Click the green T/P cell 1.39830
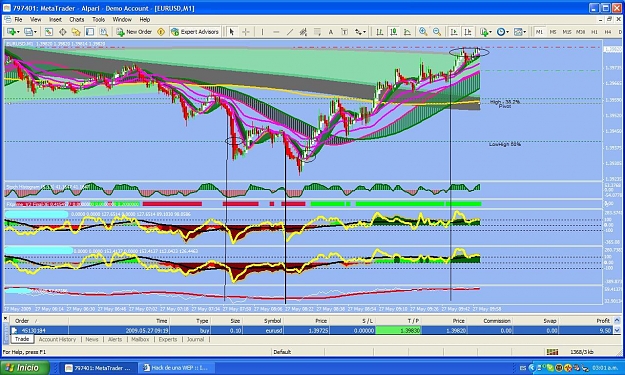625x375 pixels. click(x=399, y=330)
